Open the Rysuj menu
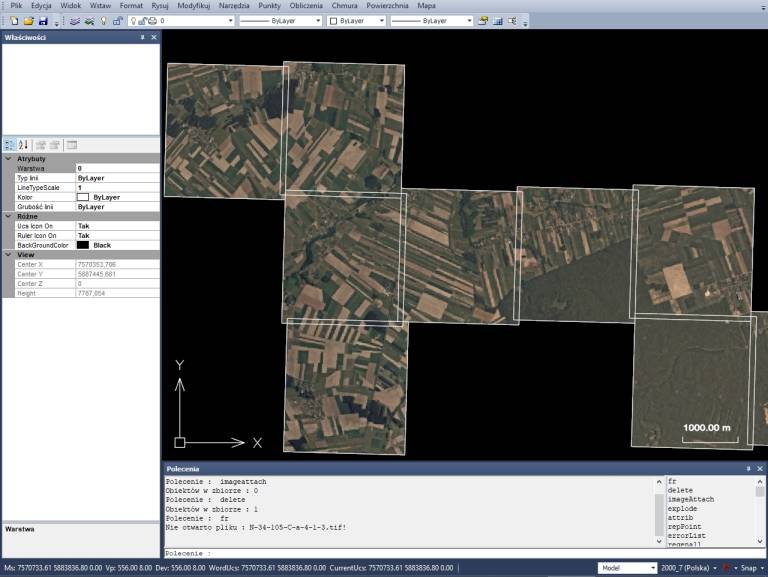 coord(159,6)
